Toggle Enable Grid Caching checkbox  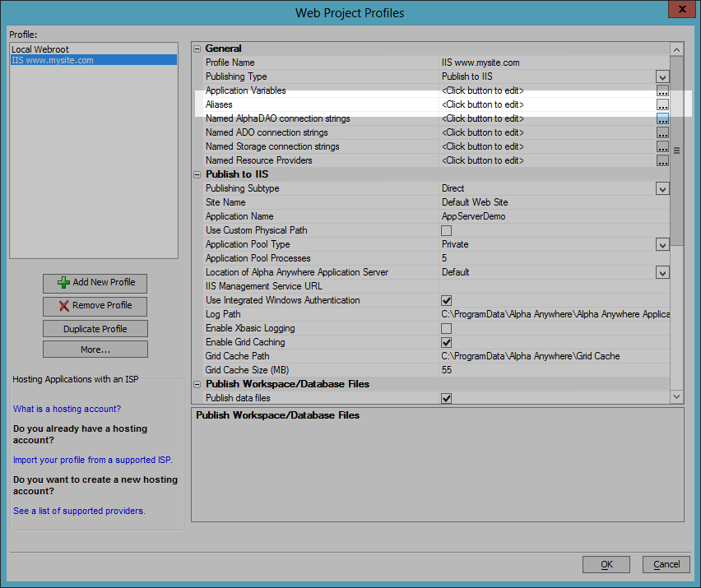446,342
